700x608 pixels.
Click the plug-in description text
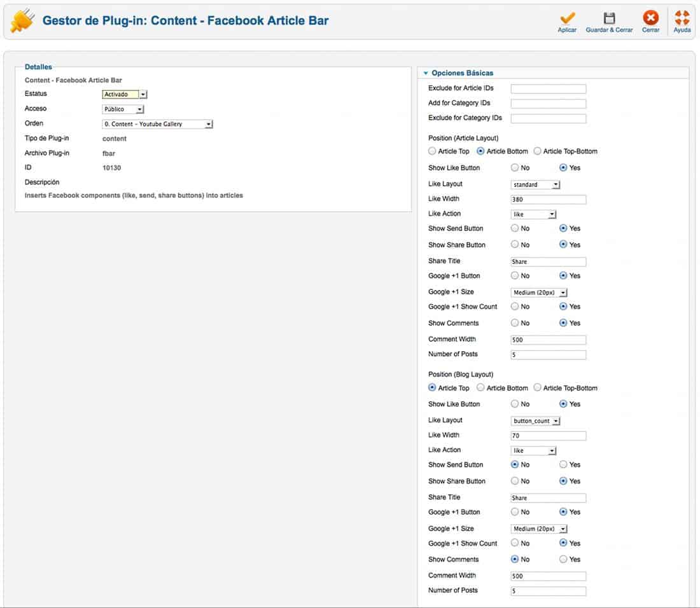[134, 195]
